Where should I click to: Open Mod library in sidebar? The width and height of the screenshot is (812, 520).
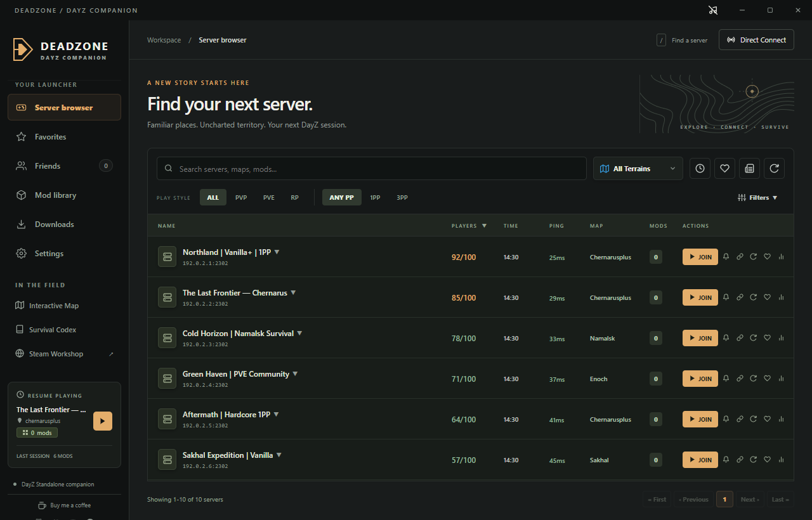[64, 195]
